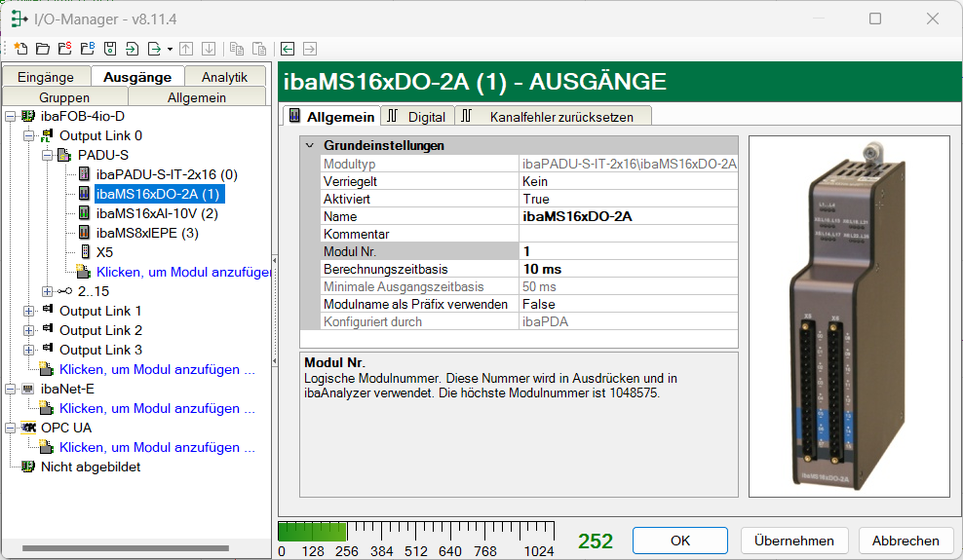
Task: Click the save configuration disk icon
Action: (x=110, y=49)
